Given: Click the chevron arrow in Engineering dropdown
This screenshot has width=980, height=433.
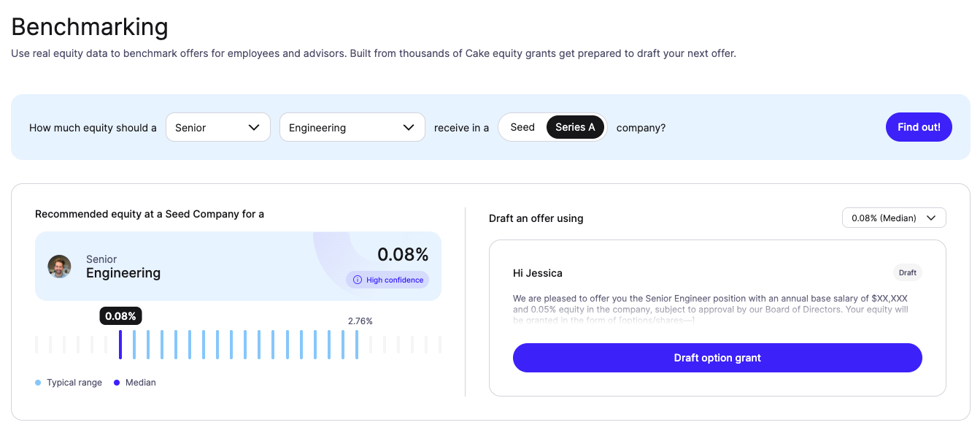Looking at the screenshot, I should pos(409,127).
